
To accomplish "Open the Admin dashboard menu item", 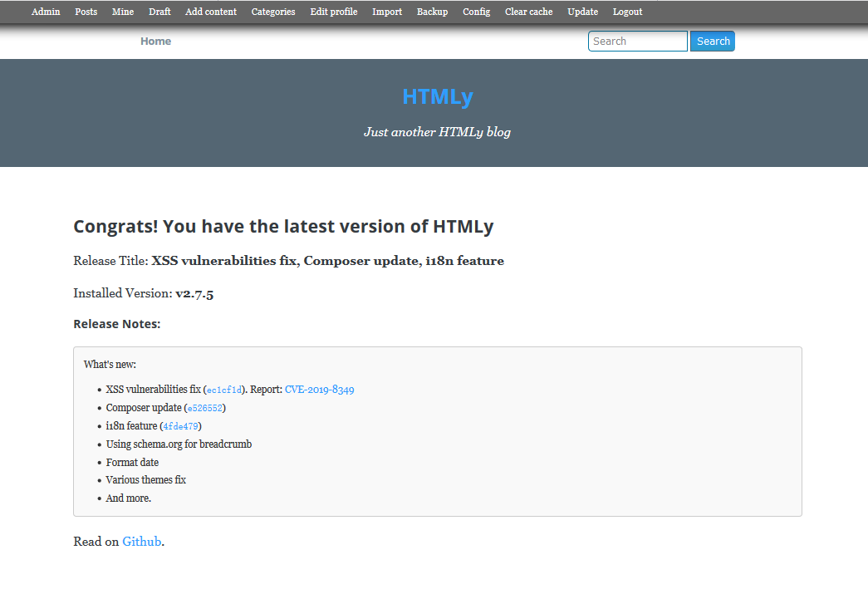I will click(x=46, y=12).
